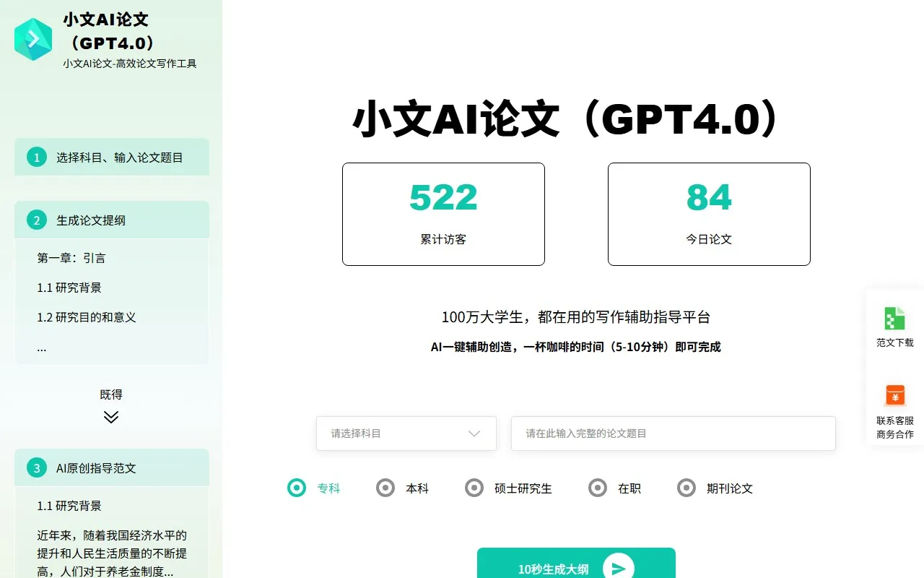Click the step 2 numbered circle icon

point(36,220)
